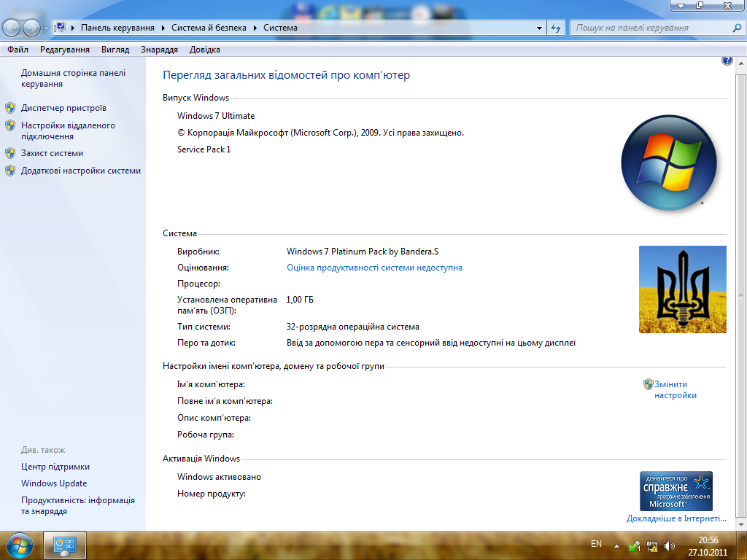This screenshot has width=747, height=560.
Task: Click the Система breadcrumb segment
Action: pyautogui.click(x=280, y=28)
